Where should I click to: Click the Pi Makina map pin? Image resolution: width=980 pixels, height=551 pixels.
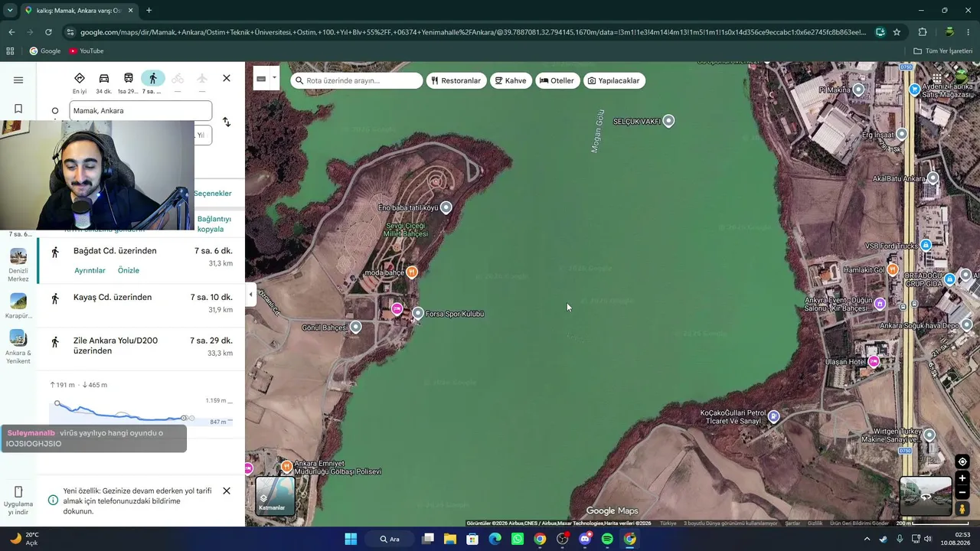(x=858, y=90)
